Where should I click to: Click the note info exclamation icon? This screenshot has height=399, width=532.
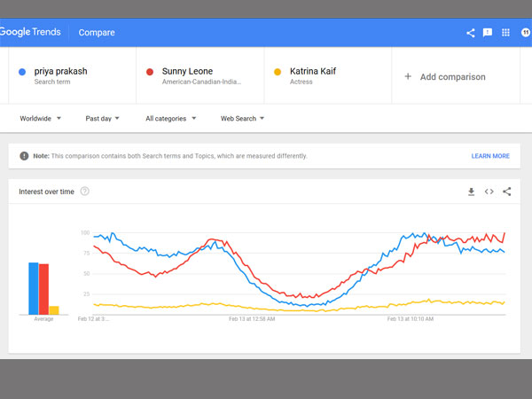coord(24,156)
